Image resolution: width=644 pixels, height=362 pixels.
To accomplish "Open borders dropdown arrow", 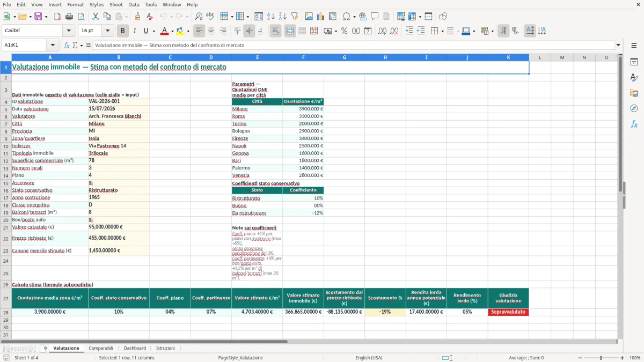I will 442,31.
